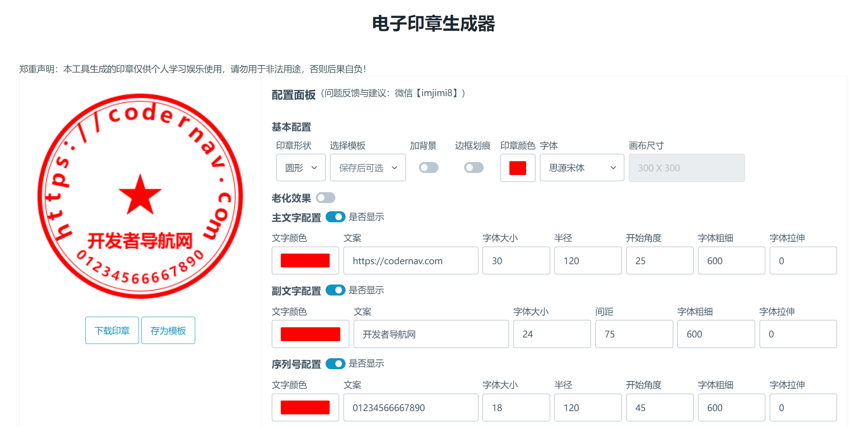
Task: Open the 字体 font dropdown
Action: point(582,168)
